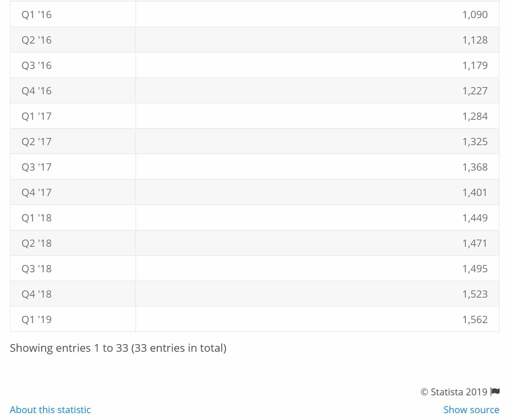Click the Show source link
Screen dimensions: 510x420
471,410
